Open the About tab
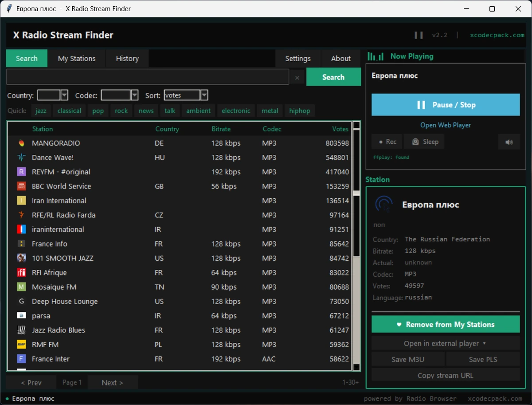The width and height of the screenshot is (532, 405). pos(340,59)
